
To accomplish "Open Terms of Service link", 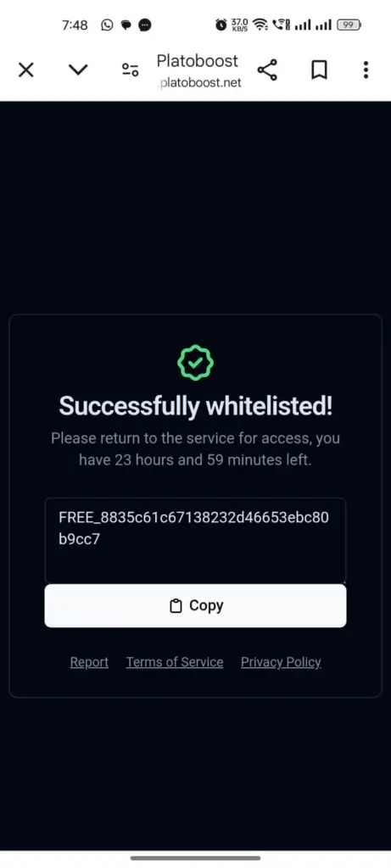I will click(175, 662).
